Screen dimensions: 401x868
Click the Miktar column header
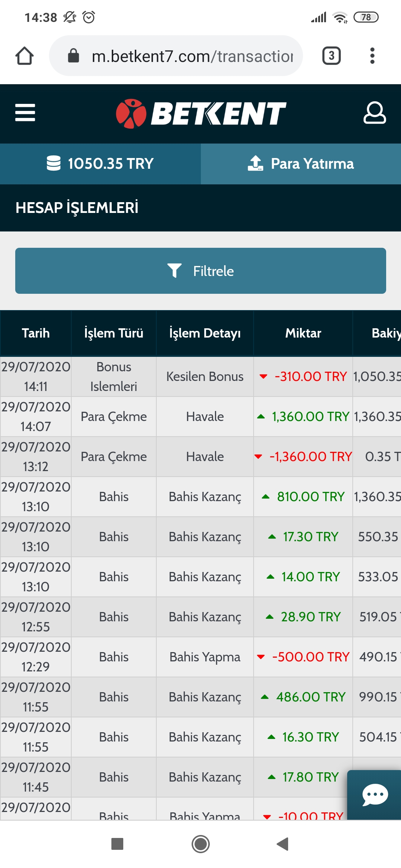pyautogui.click(x=303, y=333)
